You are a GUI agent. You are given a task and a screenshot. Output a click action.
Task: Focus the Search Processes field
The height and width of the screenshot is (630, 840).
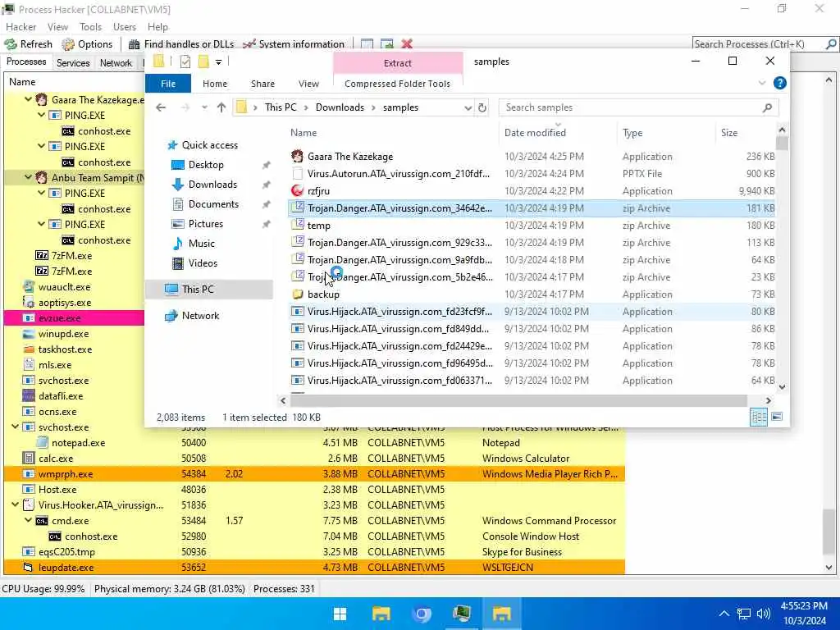point(758,44)
